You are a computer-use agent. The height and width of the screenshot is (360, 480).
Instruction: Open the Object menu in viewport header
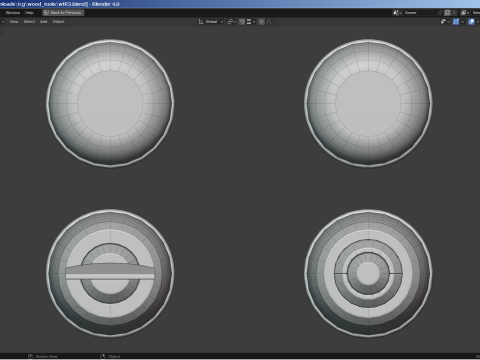click(59, 22)
